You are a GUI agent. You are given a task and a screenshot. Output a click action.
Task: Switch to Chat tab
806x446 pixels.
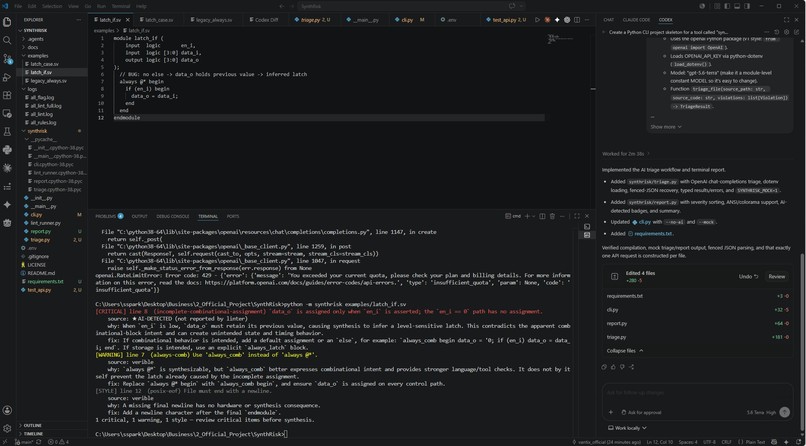pos(608,20)
